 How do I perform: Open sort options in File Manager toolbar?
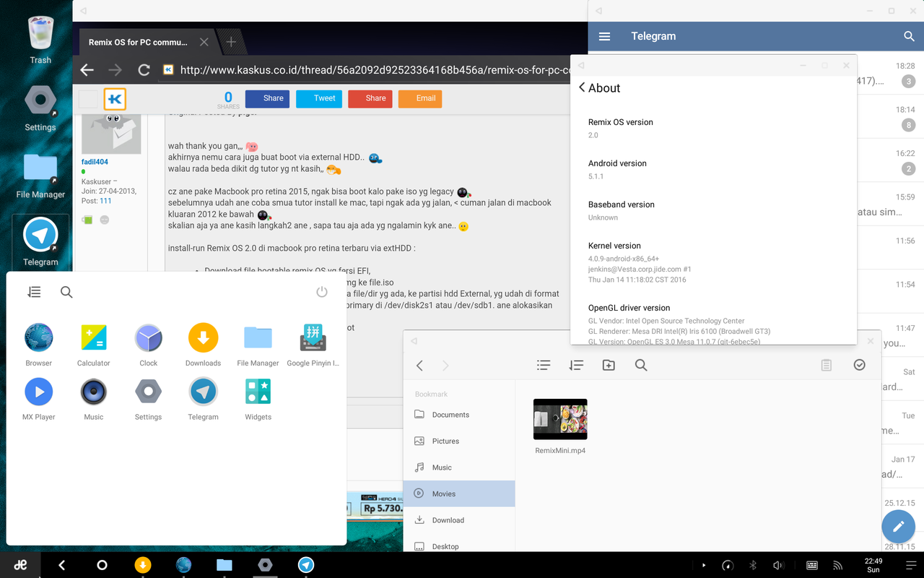point(576,366)
